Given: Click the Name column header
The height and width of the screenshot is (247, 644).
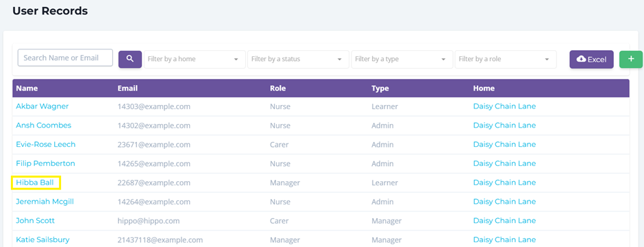Looking at the screenshot, I should coord(27,89).
